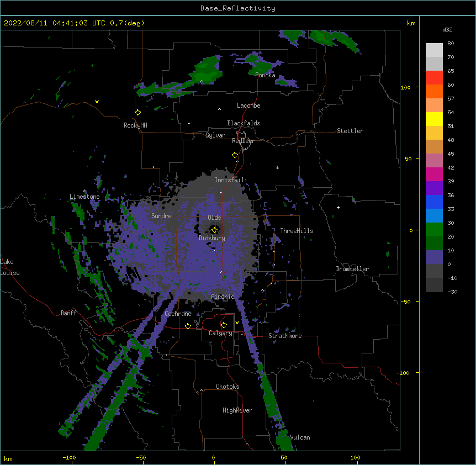Screen dimensions: 476x465
Task: Click the Lake Louise label
Action: (10, 267)
